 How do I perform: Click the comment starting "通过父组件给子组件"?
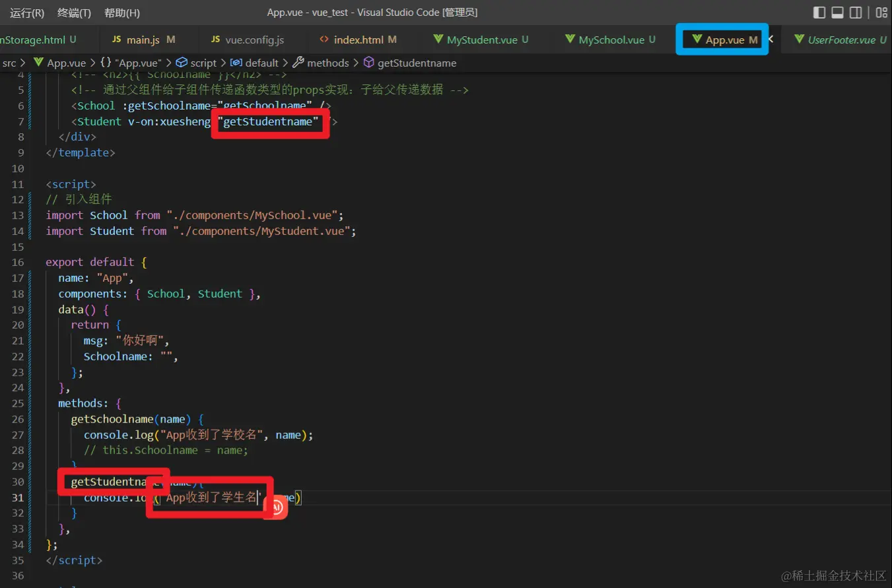click(270, 90)
